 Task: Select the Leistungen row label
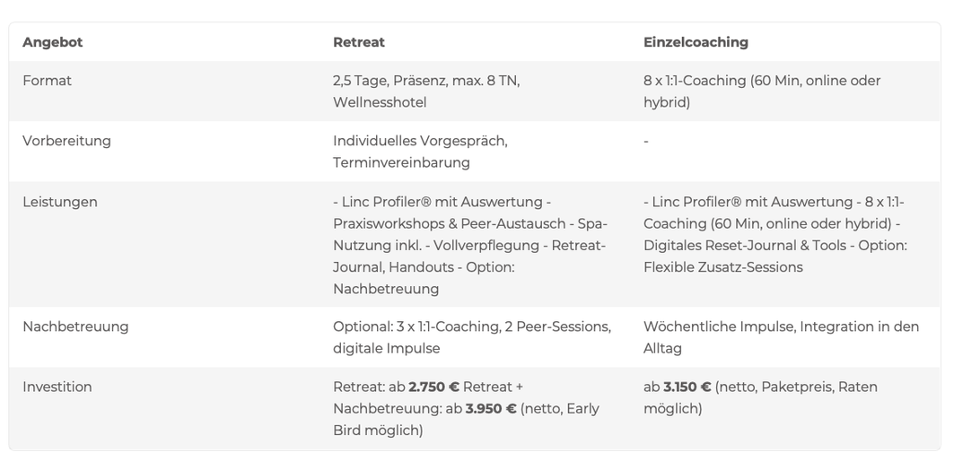[x=60, y=202]
